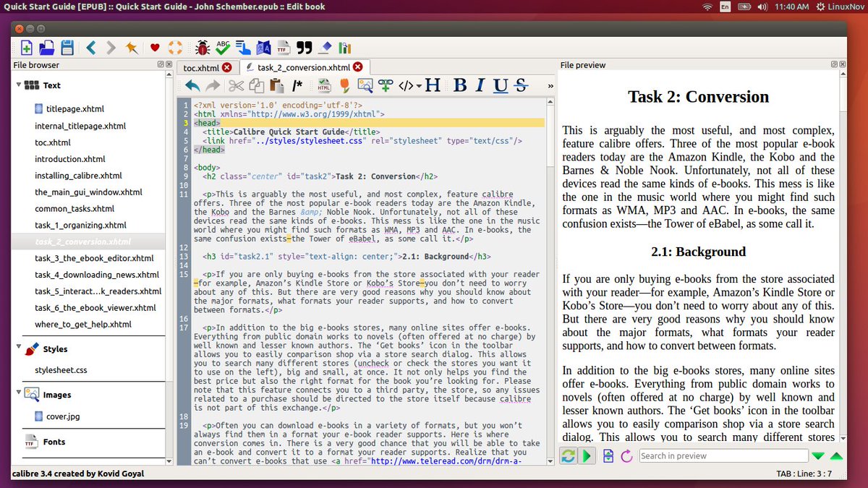Toggle bold with the B button
The width and height of the screenshot is (868, 488).
(x=460, y=85)
